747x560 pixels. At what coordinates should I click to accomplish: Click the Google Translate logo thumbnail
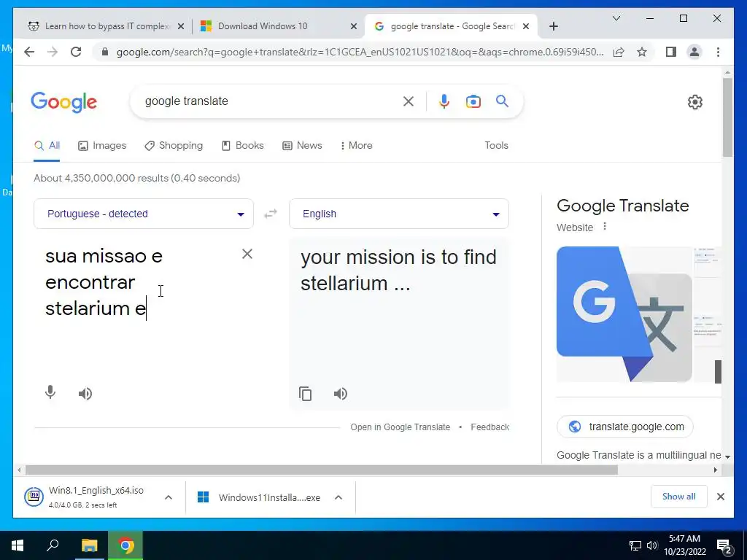(624, 314)
